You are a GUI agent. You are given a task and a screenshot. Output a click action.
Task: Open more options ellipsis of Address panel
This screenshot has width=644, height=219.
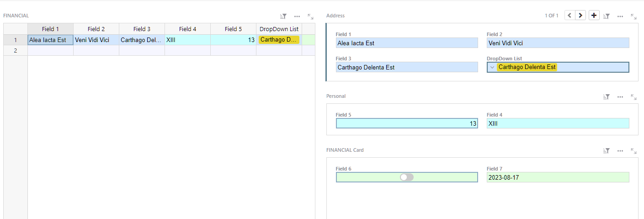pos(620,16)
